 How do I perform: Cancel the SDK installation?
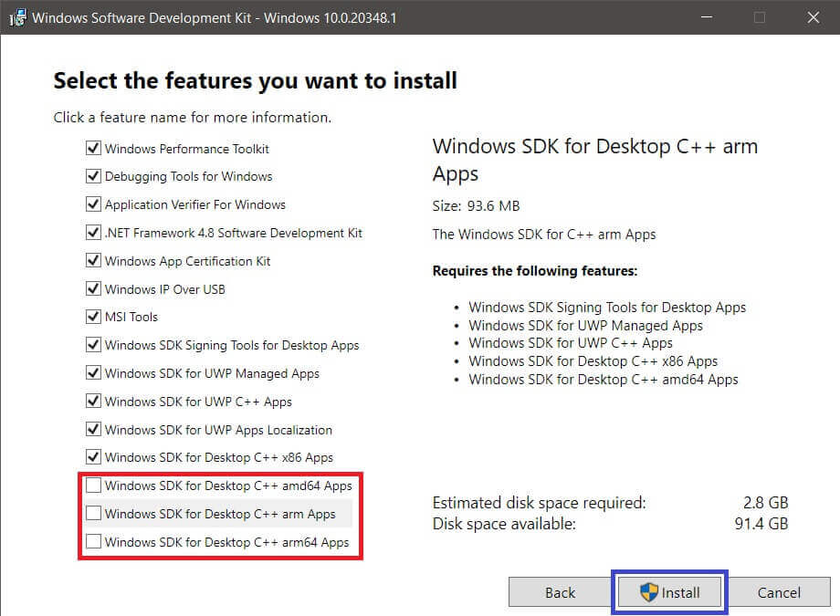tap(779, 591)
